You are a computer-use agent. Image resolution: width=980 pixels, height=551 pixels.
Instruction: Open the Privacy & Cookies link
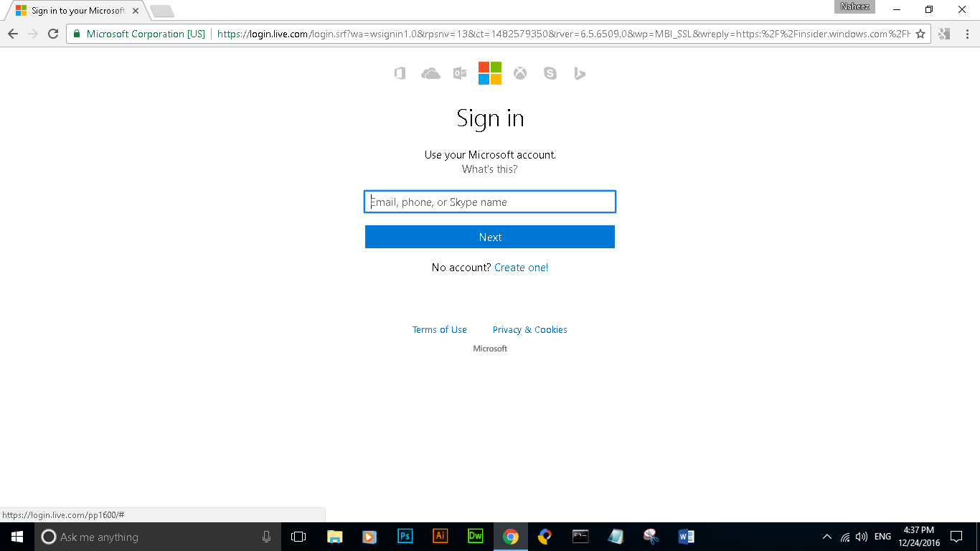point(530,330)
